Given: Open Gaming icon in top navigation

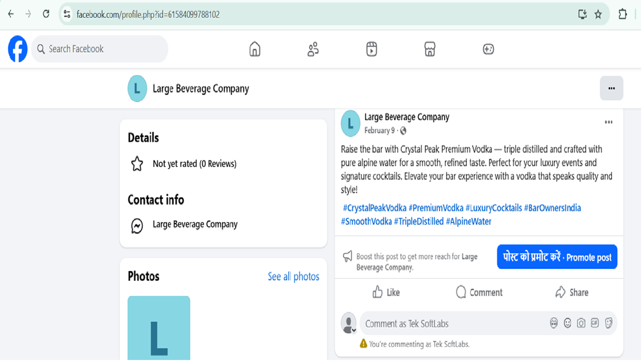Looking at the screenshot, I should pyautogui.click(x=488, y=49).
